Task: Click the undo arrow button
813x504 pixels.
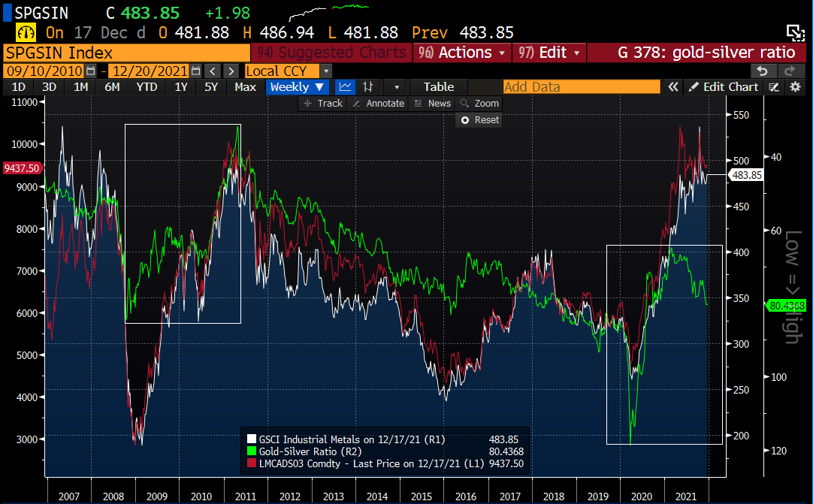Action: pyautogui.click(x=762, y=71)
